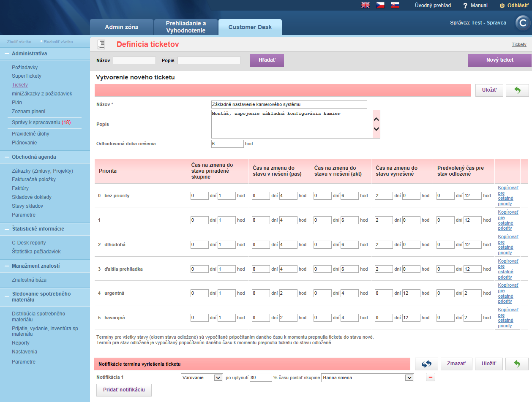Viewport: 532px width, 402px height.
Task: Switch language to English flag
Action: click(366, 5)
